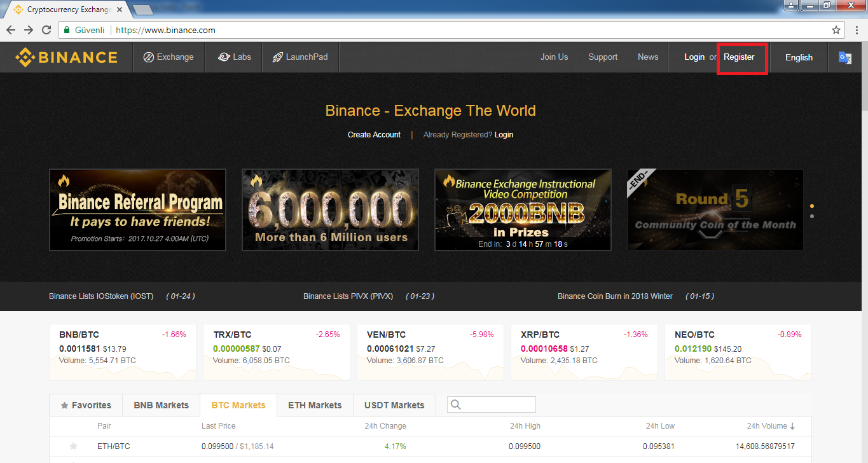868x463 pixels.
Task: Click the Create Account link
Action: coord(374,135)
